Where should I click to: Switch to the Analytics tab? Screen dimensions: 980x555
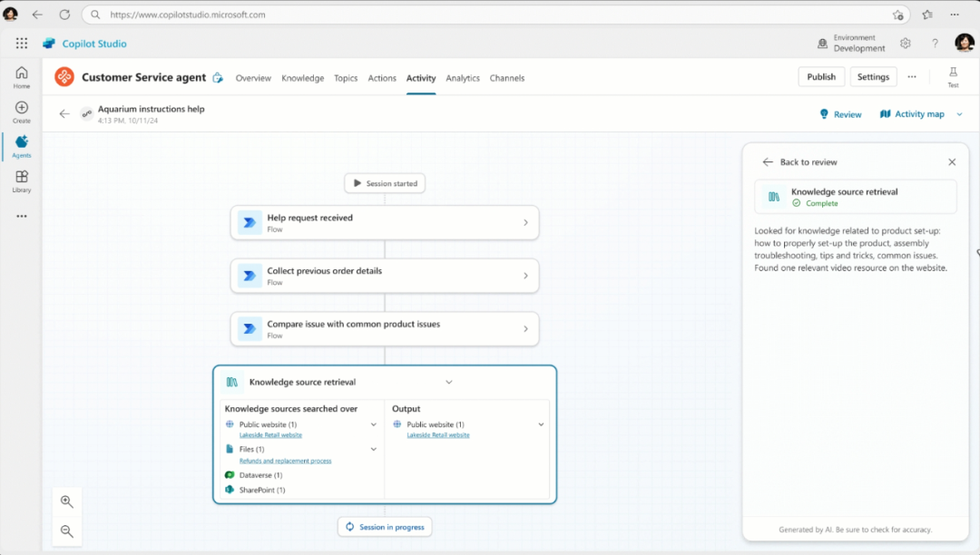pyautogui.click(x=463, y=78)
